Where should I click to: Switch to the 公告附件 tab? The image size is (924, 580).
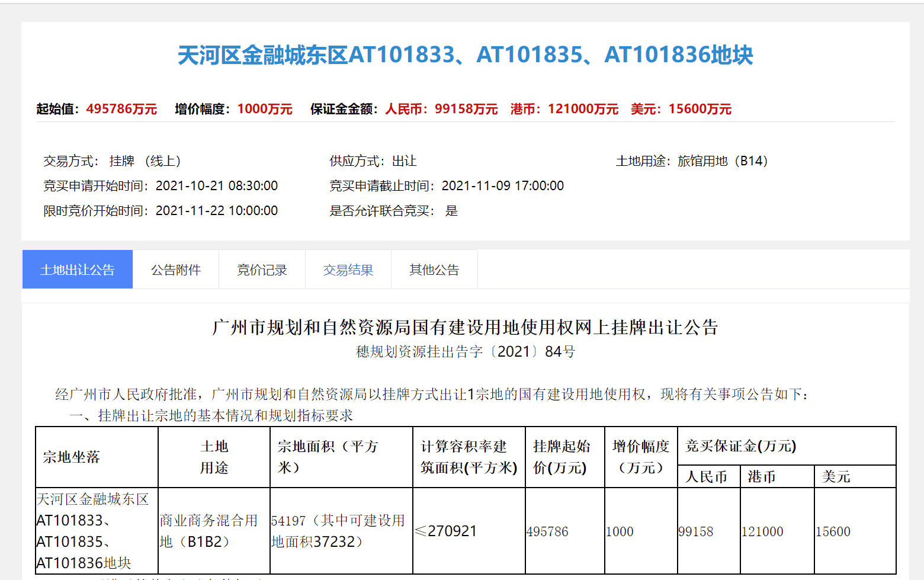(x=176, y=270)
